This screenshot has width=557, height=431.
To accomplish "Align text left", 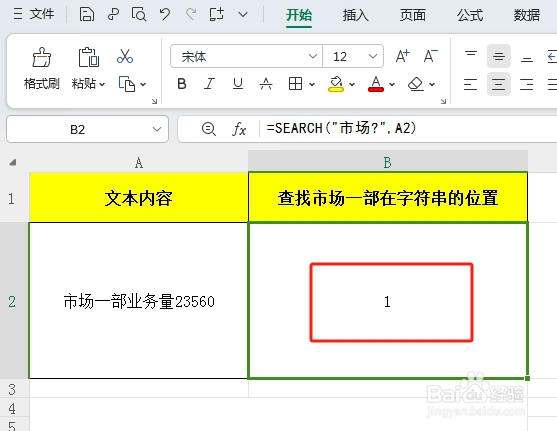I will 470,84.
